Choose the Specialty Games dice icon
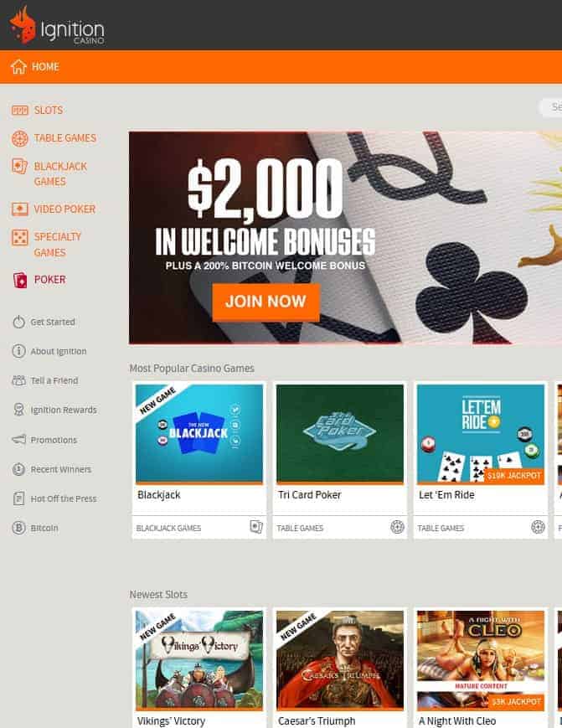 point(20,238)
